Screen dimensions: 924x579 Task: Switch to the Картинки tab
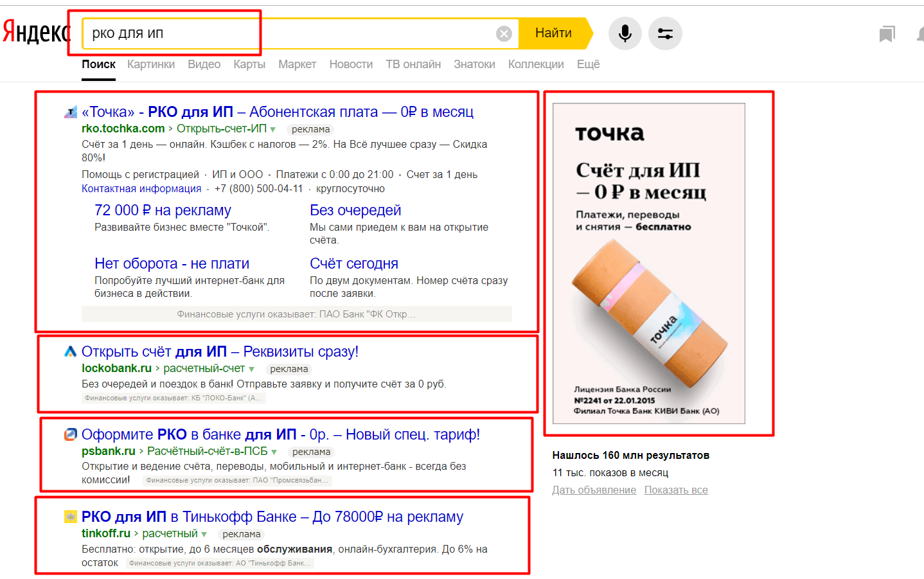click(151, 64)
